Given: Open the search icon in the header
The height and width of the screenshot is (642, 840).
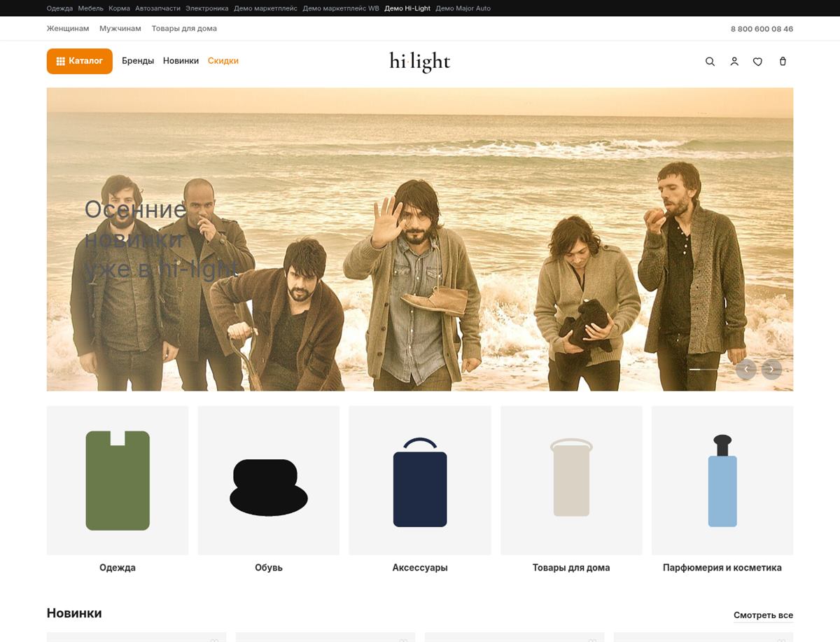Looking at the screenshot, I should (x=710, y=62).
